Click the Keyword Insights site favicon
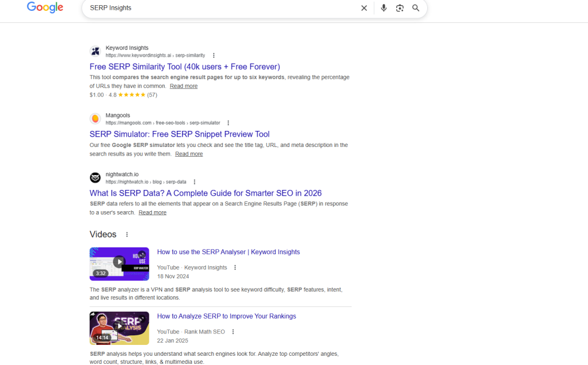 point(95,51)
